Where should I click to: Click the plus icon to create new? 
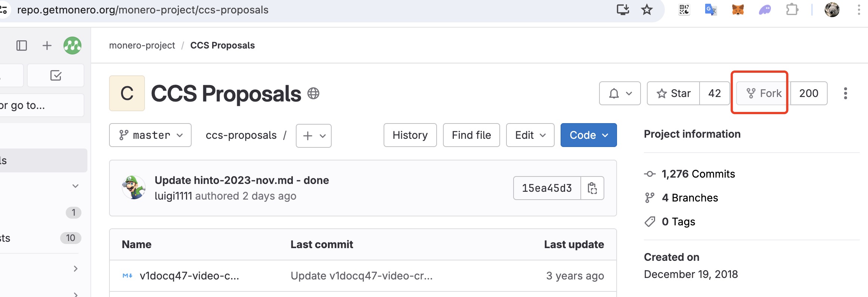47,46
